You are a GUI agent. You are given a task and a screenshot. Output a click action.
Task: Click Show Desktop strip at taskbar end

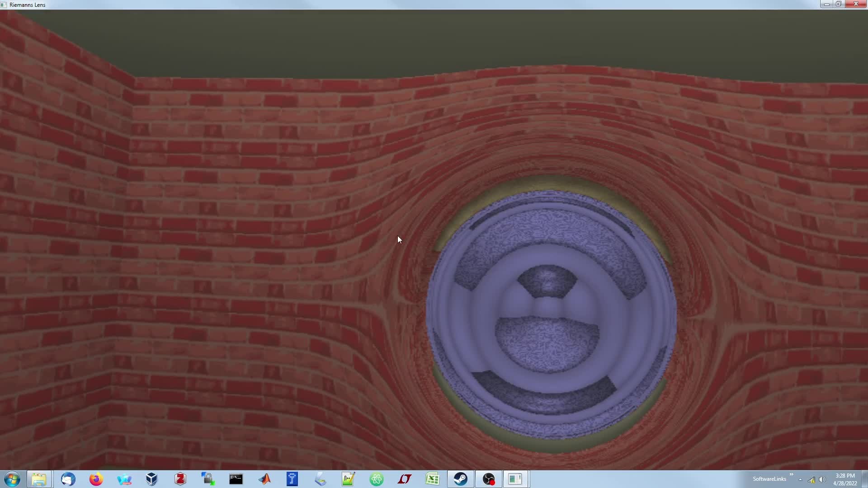coord(865,479)
